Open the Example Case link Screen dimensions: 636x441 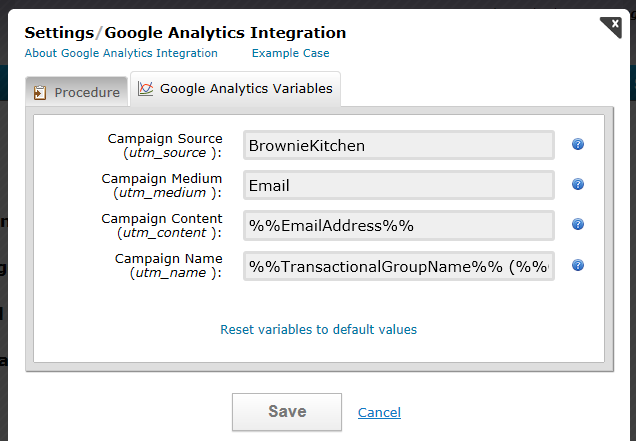(290, 53)
